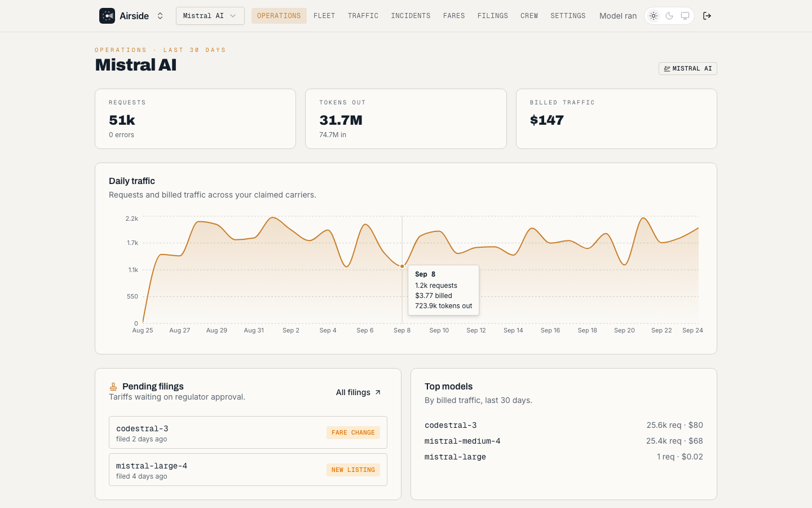This screenshot has height=508, width=812.
Task: Open the mistral-large-4 pending filing row
Action: tap(248, 470)
